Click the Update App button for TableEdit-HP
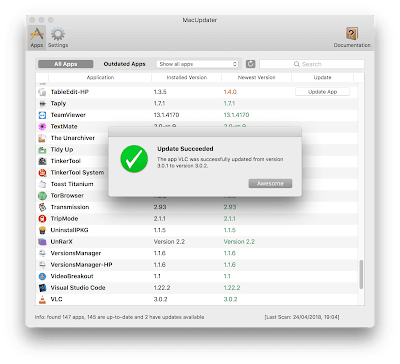Image resolution: width=400 pixels, height=364 pixels. tap(322, 92)
